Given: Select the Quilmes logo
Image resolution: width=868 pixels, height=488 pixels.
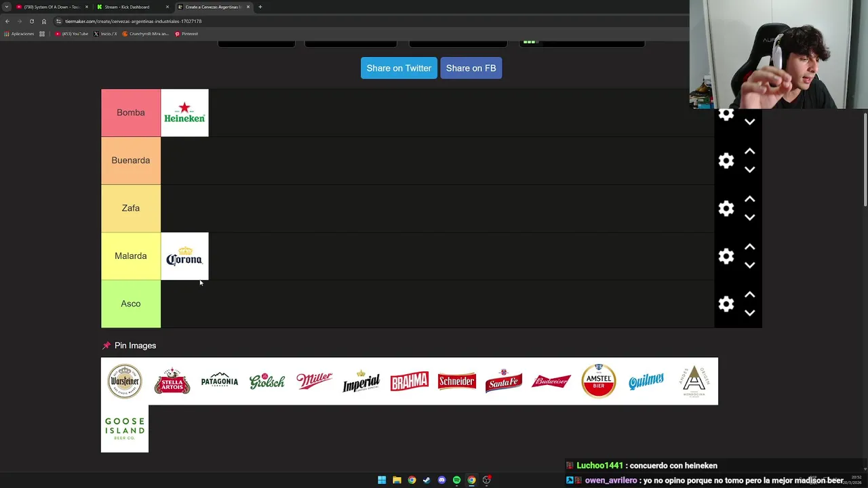Looking at the screenshot, I should [x=646, y=381].
